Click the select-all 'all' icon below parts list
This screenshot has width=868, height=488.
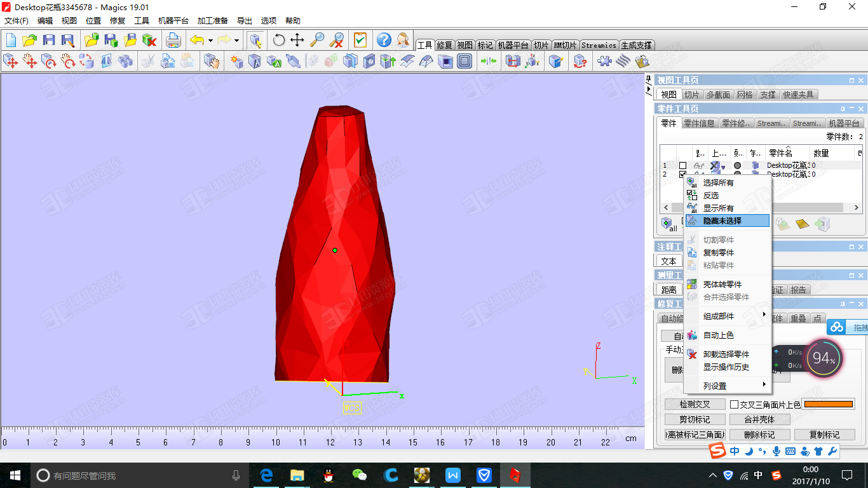pyautogui.click(x=668, y=224)
